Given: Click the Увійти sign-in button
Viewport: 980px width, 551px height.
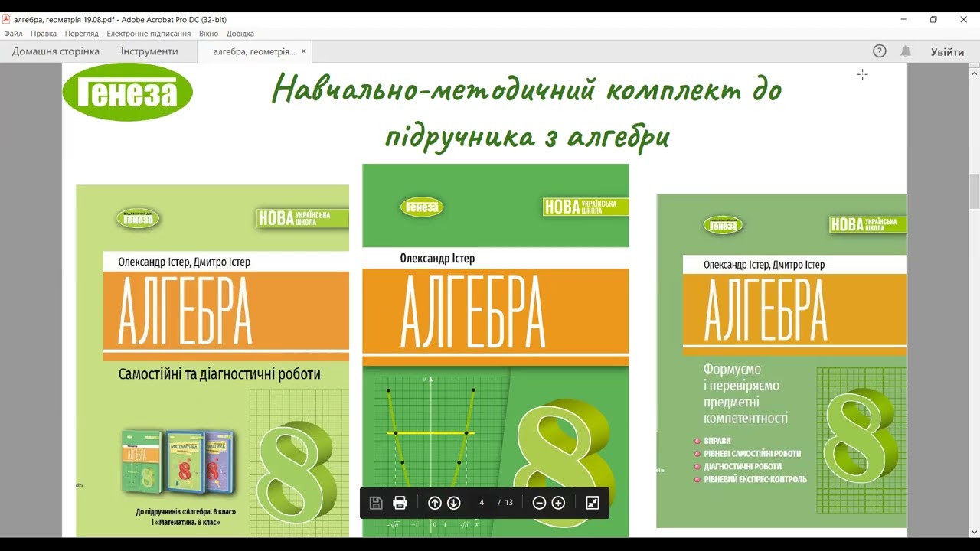Looking at the screenshot, I should point(947,52).
